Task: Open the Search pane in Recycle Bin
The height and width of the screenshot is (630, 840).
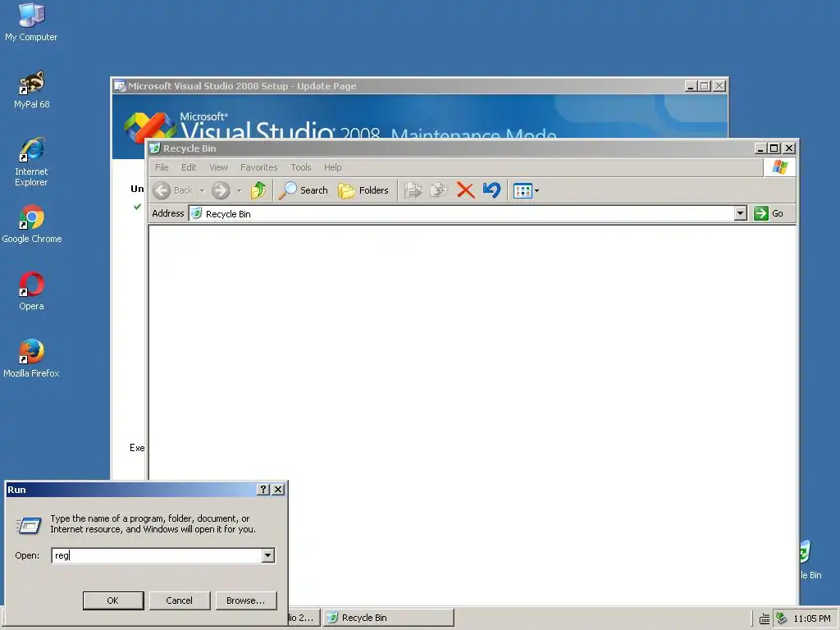Action: (304, 190)
